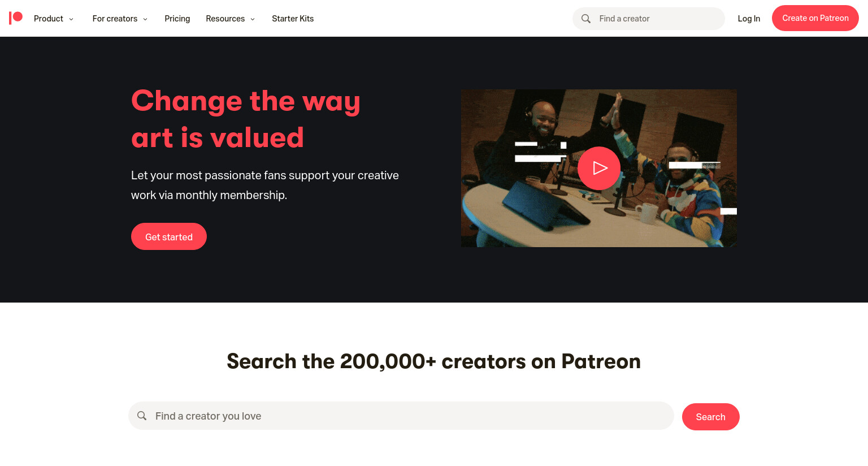Viewport: 868px width, 466px height.
Task: Click the Log In link
Action: (x=749, y=19)
